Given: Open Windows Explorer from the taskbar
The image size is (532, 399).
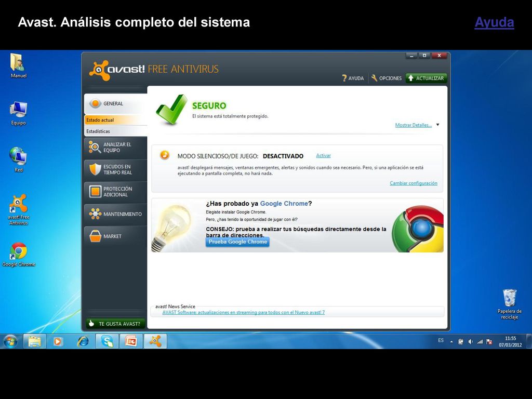Looking at the screenshot, I should pos(34,341).
